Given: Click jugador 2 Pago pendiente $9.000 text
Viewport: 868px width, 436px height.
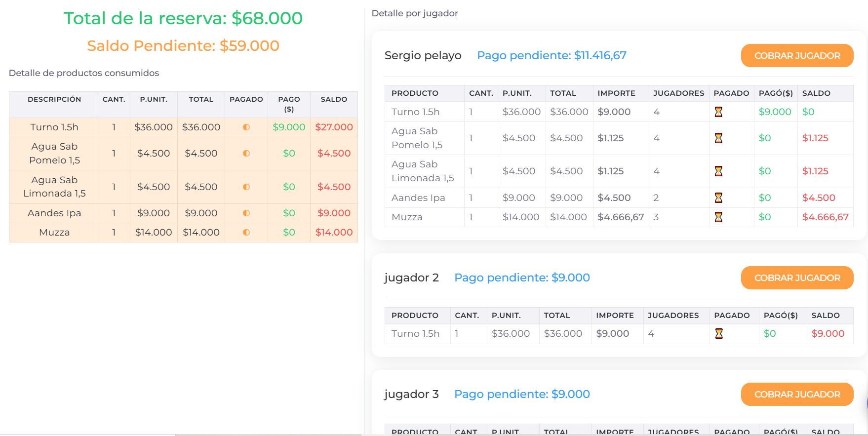Looking at the screenshot, I should (x=522, y=277).
